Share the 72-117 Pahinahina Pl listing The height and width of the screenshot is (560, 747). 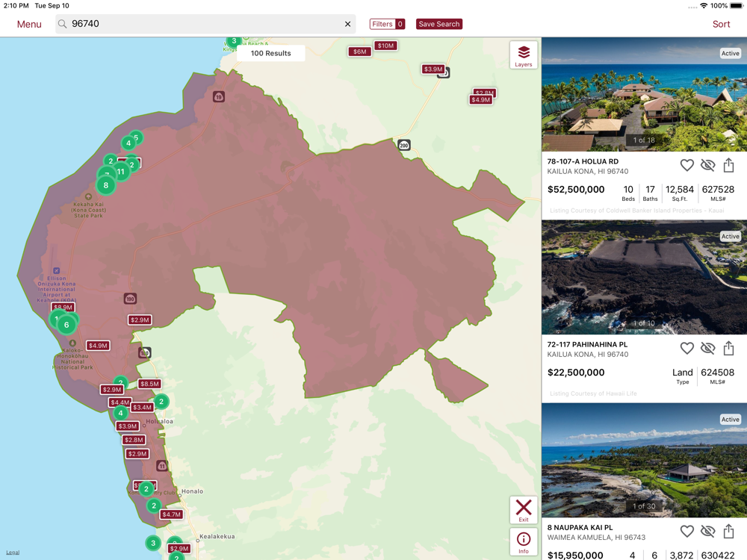click(728, 348)
